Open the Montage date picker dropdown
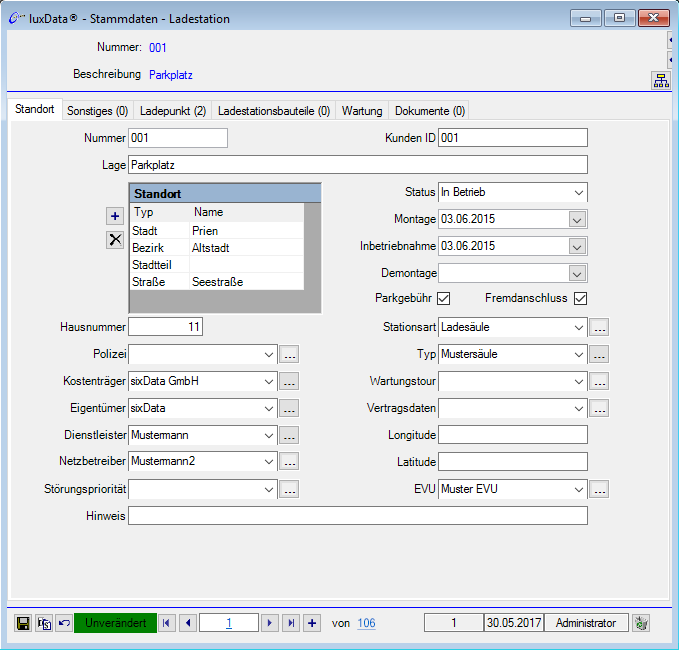679x650 pixels. (578, 219)
